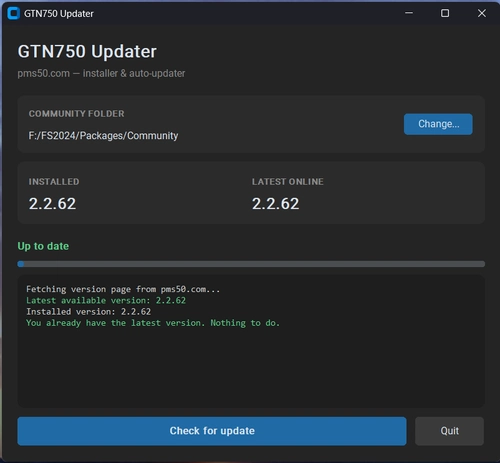
Task: Select the community folder path F:/FS2024/Packages/Community
Action: tap(103, 136)
